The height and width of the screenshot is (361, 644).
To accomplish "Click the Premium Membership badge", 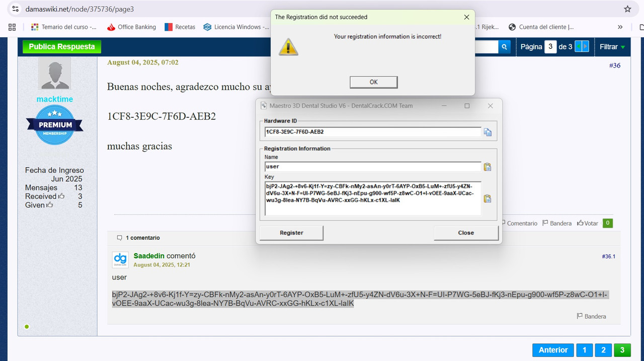I will (55, 125).
